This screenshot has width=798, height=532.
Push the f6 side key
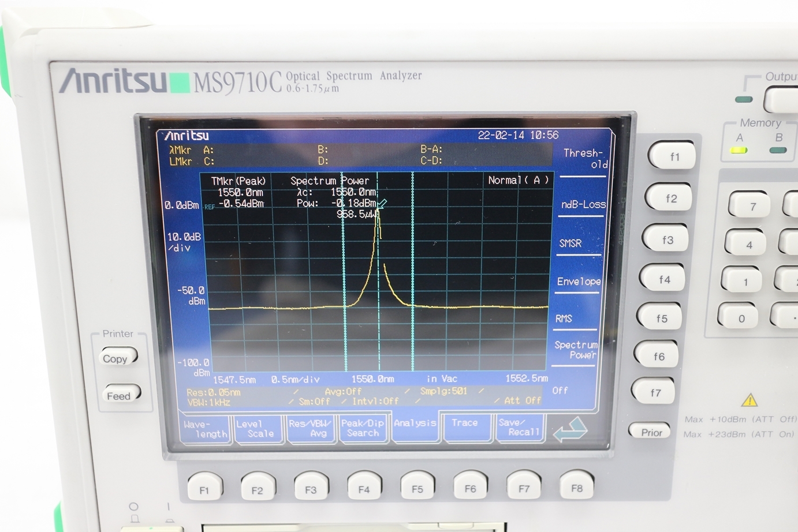[x=658, y=356]
